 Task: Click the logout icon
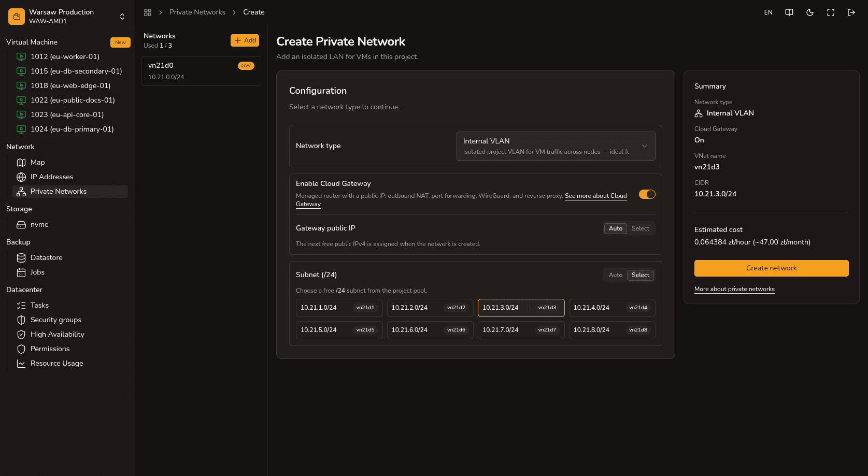click(851, 12)
